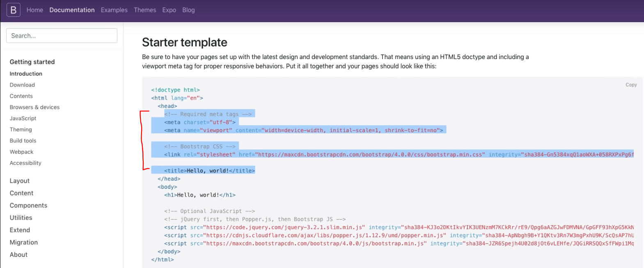Visit the Expo nav link
This screenshot has height=268, width=644.
pyautogui.click(x=169, y=10)
